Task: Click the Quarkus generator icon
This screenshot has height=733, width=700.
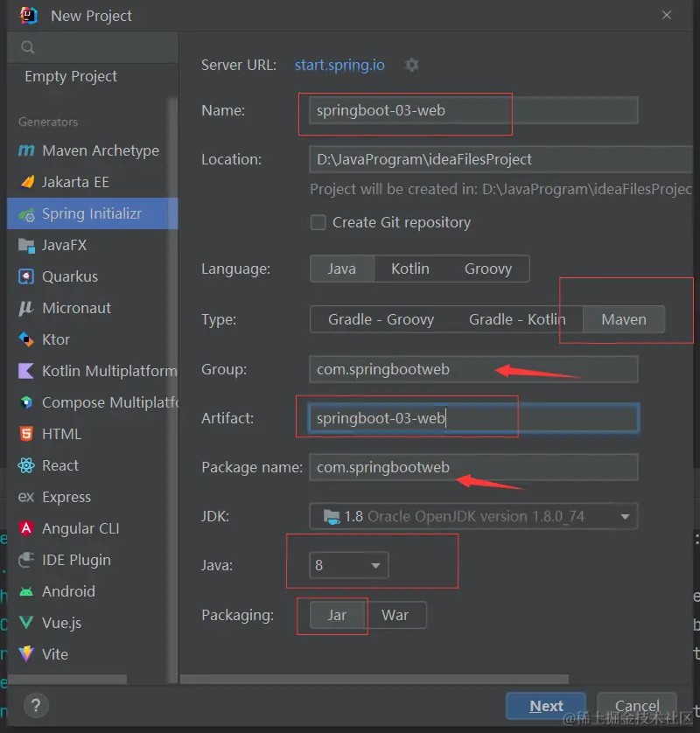Action: click(26, 276)
